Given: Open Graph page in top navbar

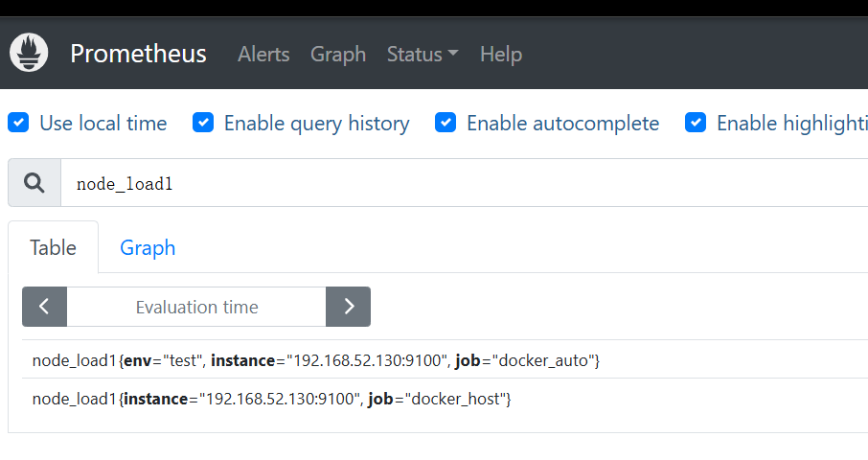Looking at the screenshot, I should [x=338, y=55].
